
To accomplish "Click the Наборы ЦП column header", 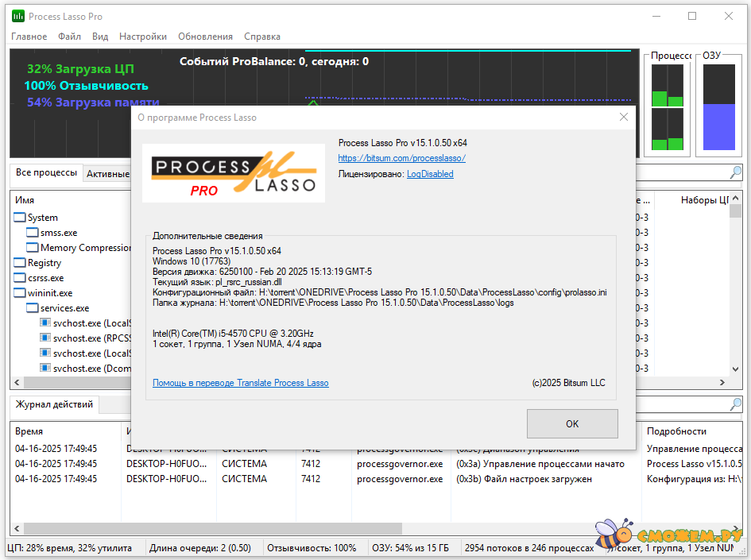I will (705, 200).
